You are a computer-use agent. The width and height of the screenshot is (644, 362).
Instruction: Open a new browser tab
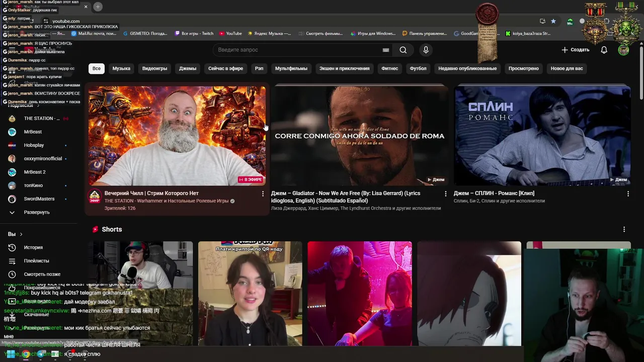click(98, 7)
